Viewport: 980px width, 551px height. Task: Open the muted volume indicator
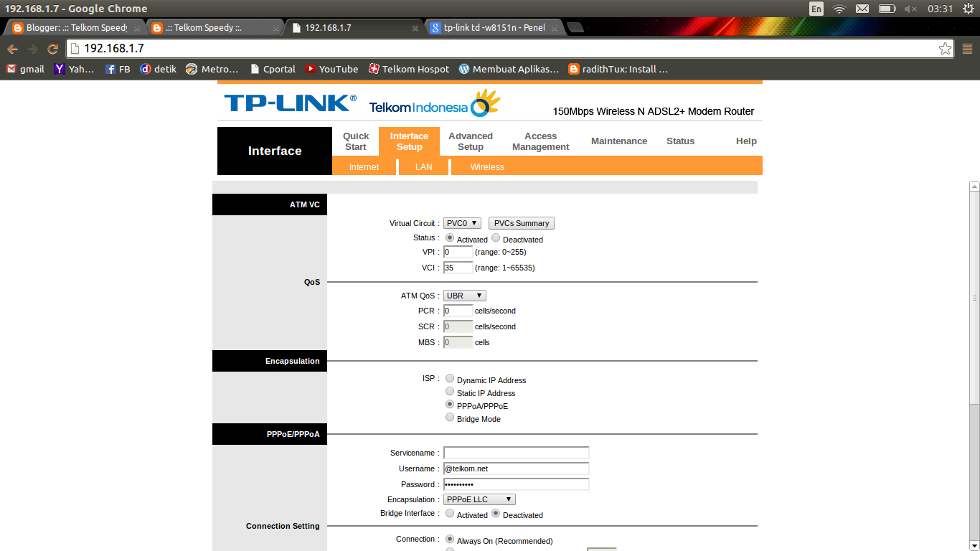pyautogui.click(x=910, y=9)
